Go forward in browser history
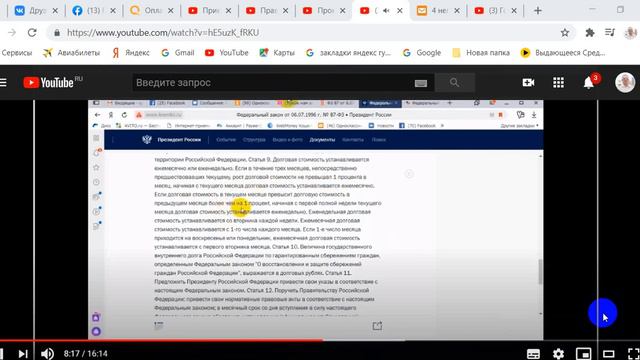This screenshot has height=360, width=640. click(12, 33)
